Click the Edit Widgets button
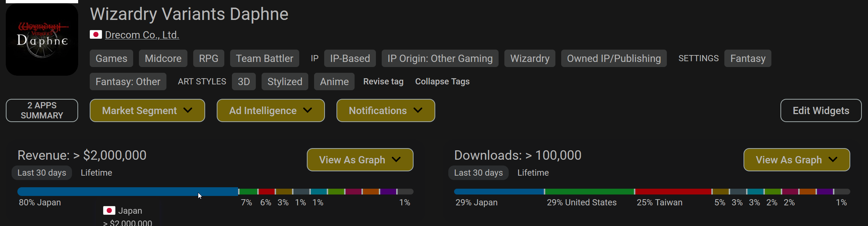Image resolution: width=868 pixels, height=226 pixels. pos(821,110)
